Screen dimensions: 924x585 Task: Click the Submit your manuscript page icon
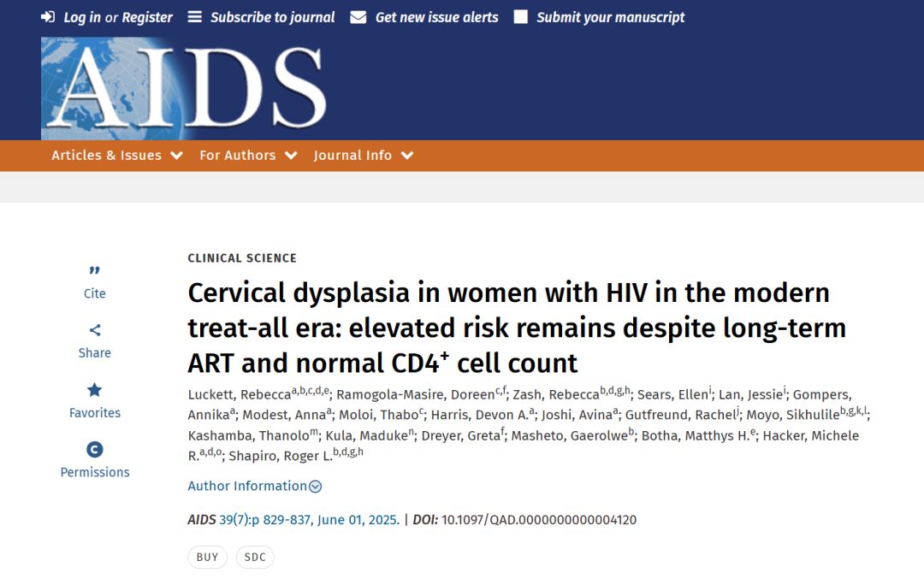pyautogui.click(x=520, y=17)
